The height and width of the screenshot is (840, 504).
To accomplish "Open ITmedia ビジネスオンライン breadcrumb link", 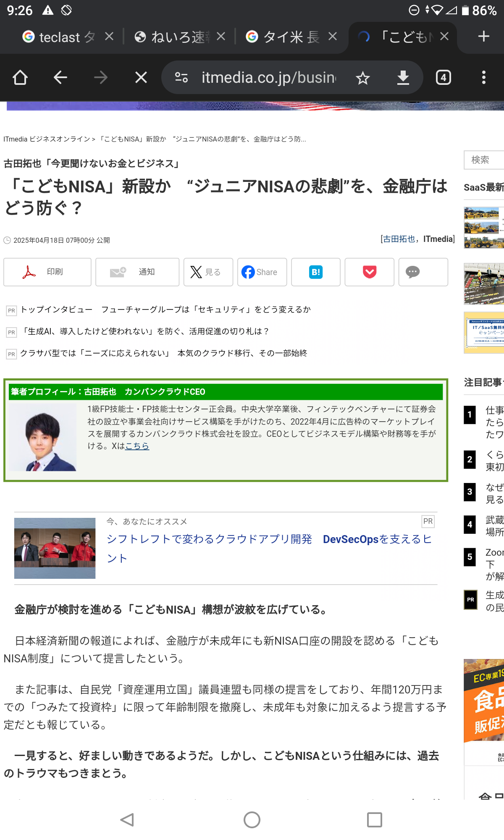I will 47,139.
